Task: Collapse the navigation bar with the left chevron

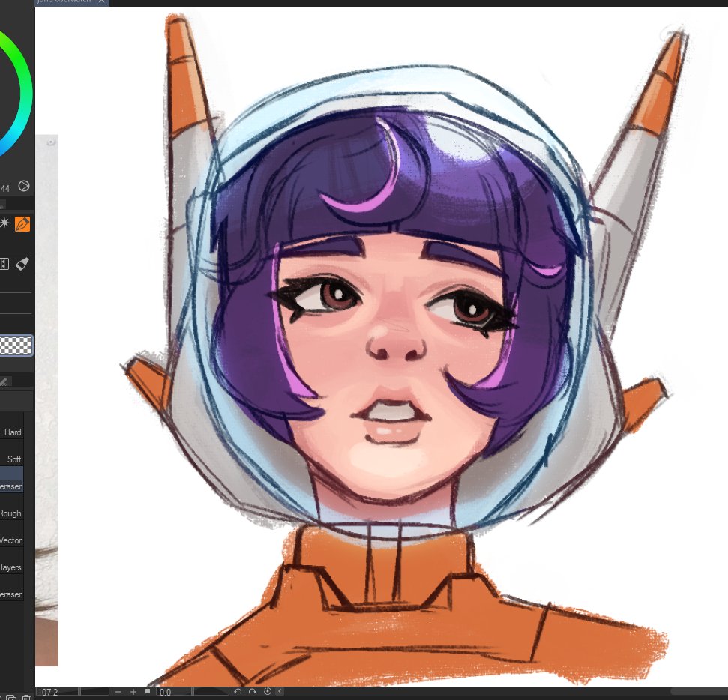Action: pyautogui.click(x=280, y=692)
